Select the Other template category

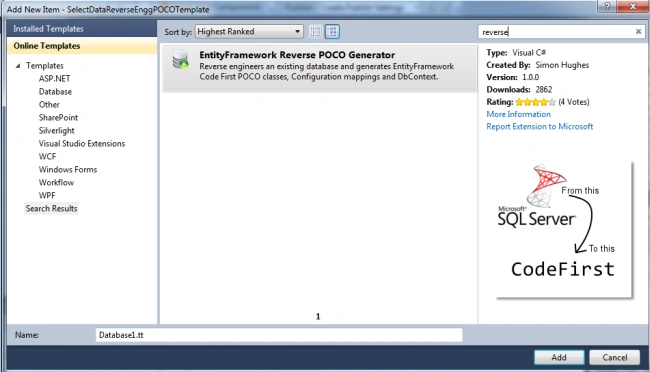click(49, 105)
